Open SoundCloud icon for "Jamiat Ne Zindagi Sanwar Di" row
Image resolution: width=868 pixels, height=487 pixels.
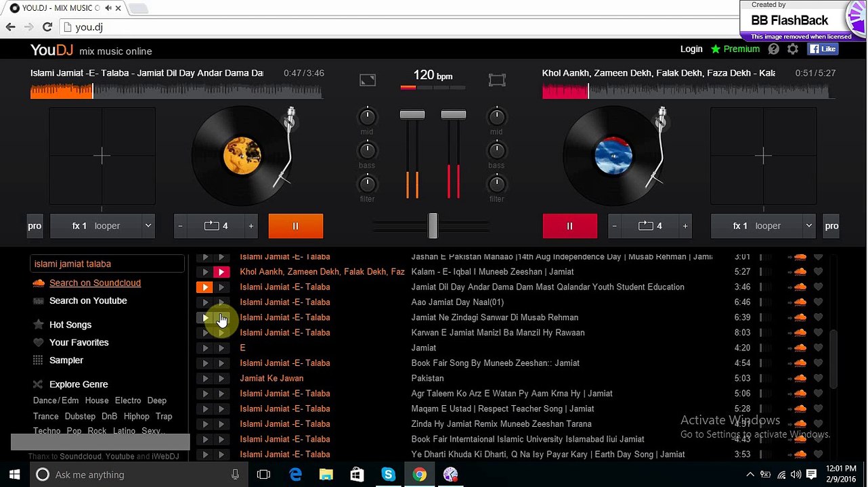[800, 317]
